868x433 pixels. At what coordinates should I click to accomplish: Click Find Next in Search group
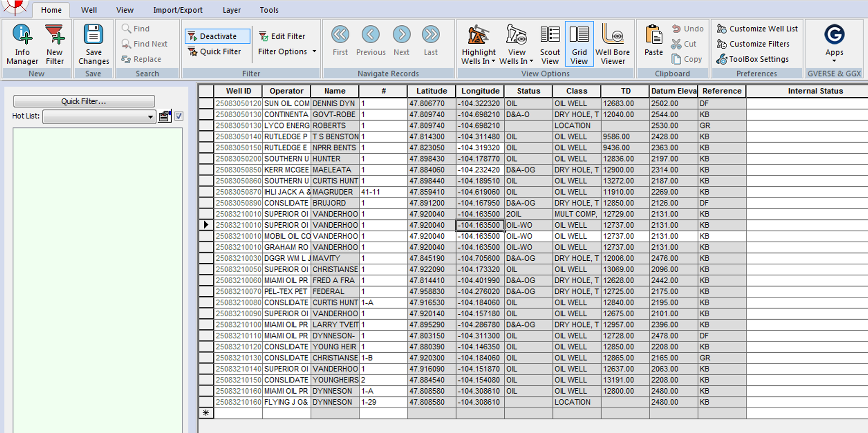tap(144, 44)
